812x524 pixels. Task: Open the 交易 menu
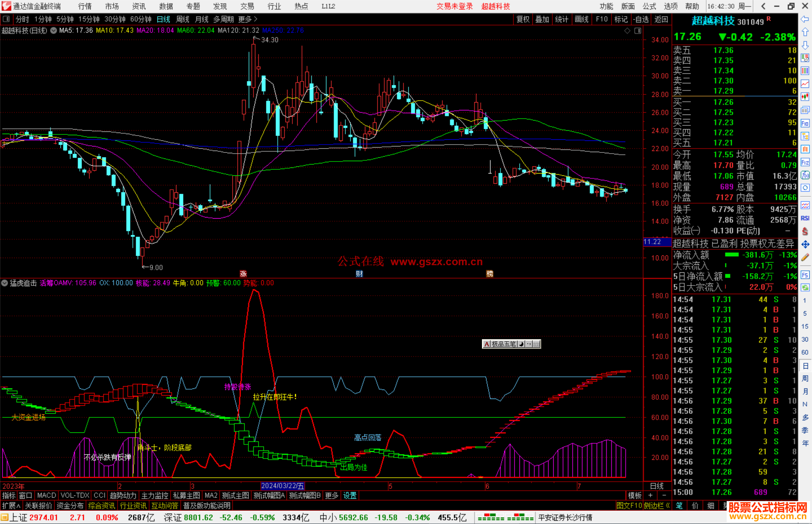(247, 6)
